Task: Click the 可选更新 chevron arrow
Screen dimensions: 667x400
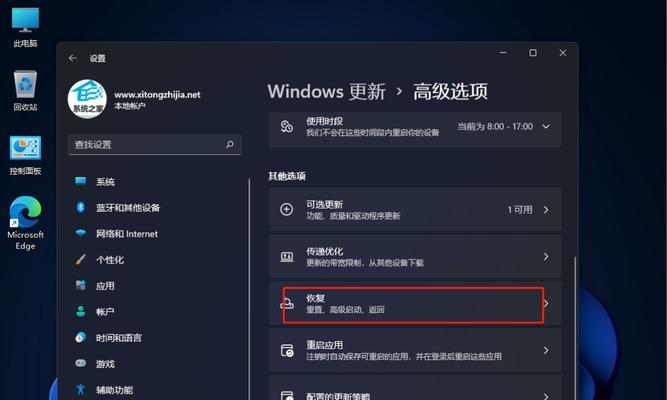Action: (546, 210)
